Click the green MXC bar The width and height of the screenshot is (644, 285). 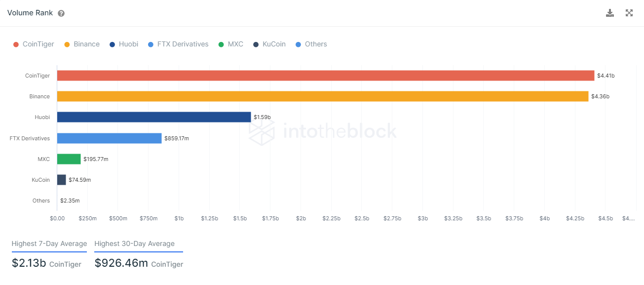(69, 159)
